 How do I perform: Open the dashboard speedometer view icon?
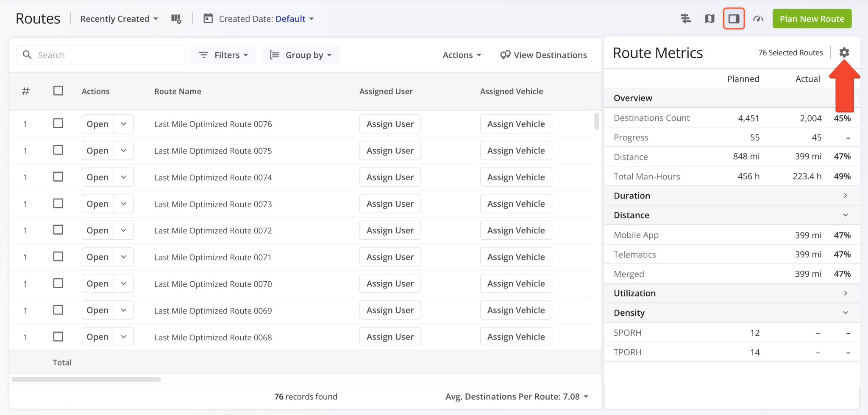click(758, 18)
